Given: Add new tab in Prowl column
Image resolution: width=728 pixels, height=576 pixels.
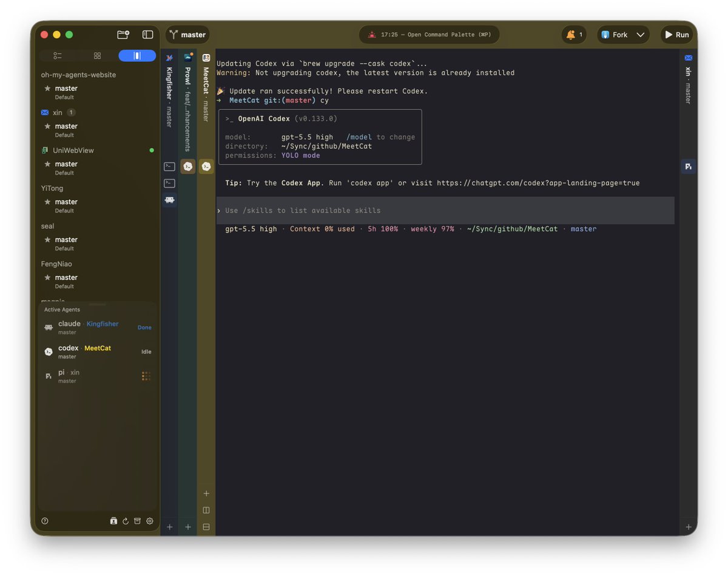Looking at the screenshot, I should (188, 527).
